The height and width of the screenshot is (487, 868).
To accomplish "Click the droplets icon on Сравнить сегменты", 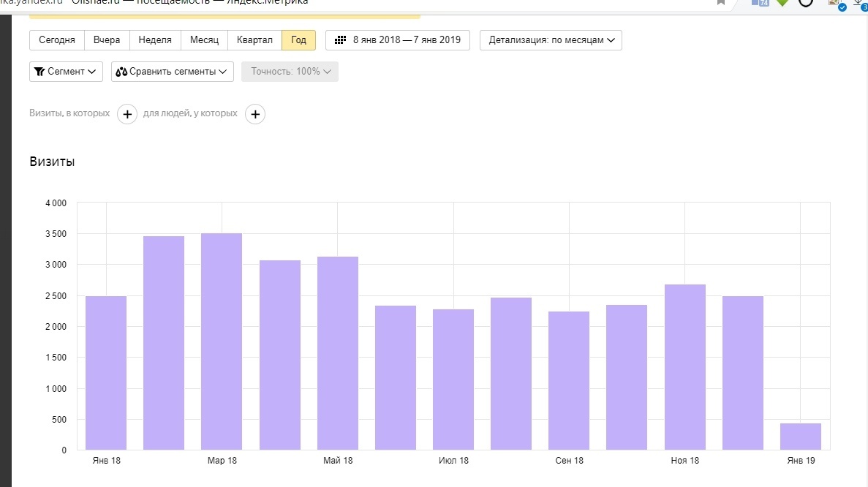I will click(x=121, y=72).
